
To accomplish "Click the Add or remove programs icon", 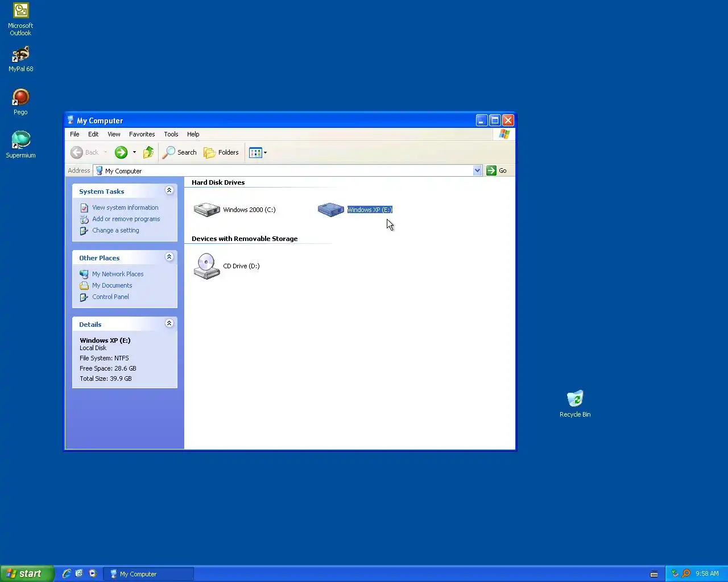I will [84, 219].
